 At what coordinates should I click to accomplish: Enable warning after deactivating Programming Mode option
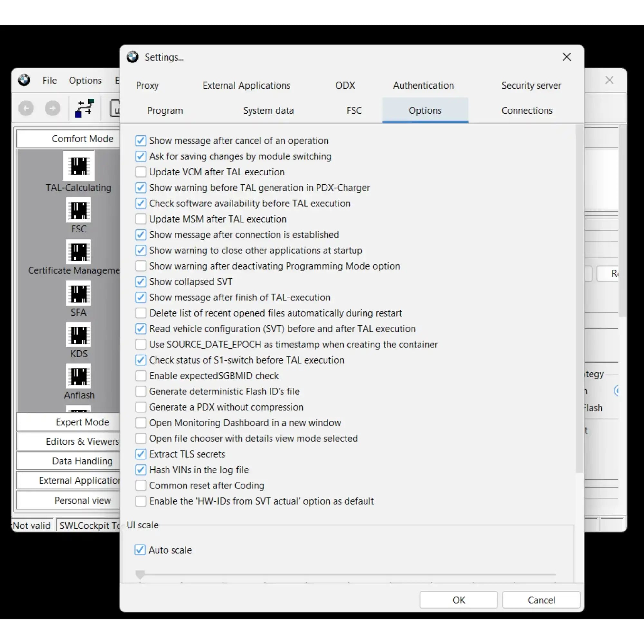tap(141, 266)
